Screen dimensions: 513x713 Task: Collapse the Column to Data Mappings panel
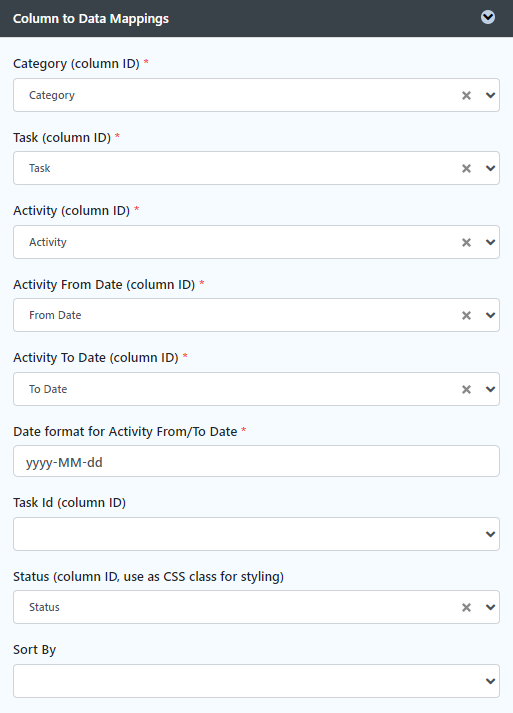(x=488, y=17)
